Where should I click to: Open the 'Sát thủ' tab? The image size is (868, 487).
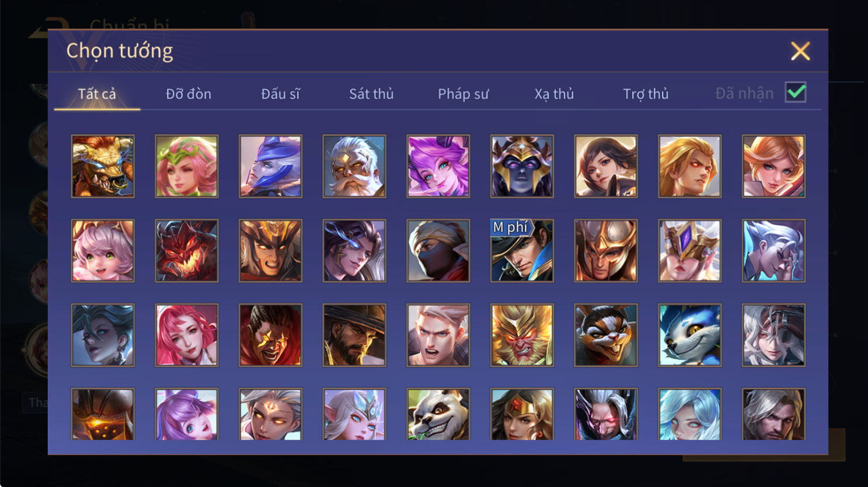371,94
